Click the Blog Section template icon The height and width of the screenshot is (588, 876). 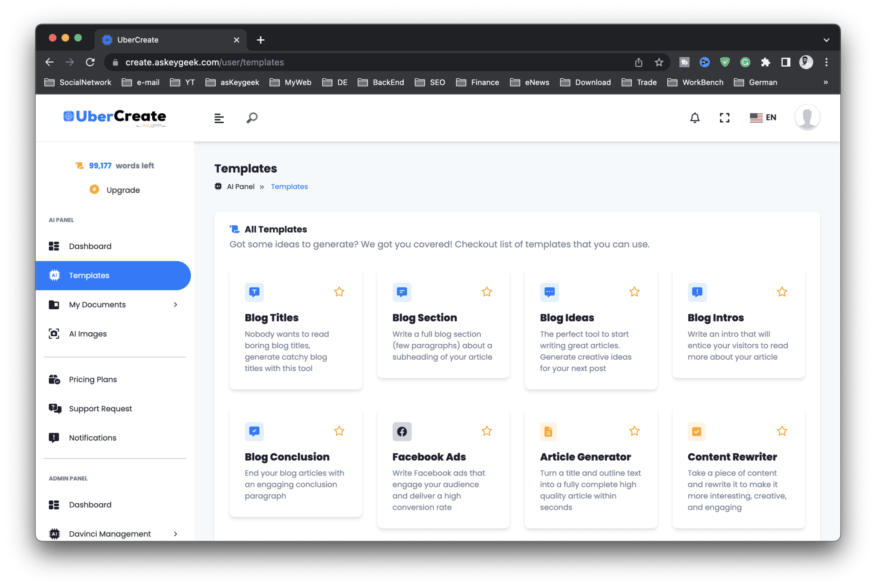(x=402, y=292)
